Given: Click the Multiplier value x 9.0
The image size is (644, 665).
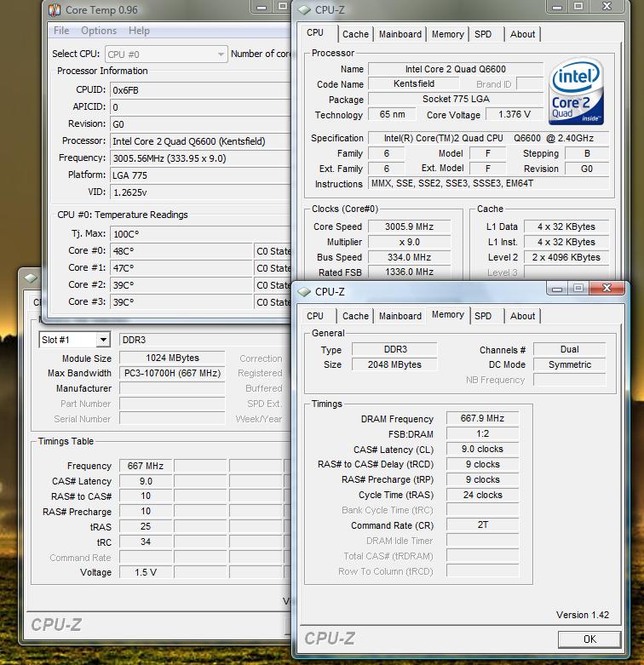Looking at the screenshot, I should tap(410, 242).
